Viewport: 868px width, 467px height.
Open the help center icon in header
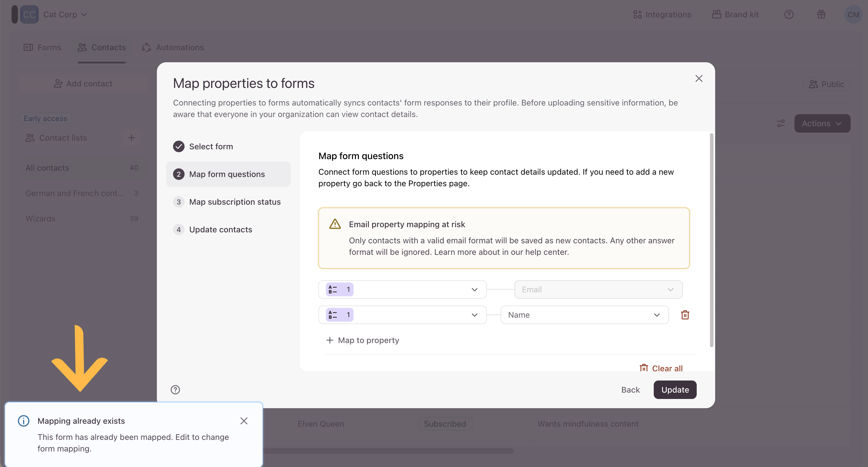click(789, 14)
